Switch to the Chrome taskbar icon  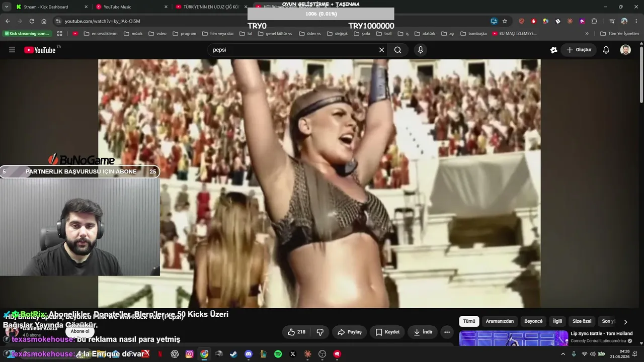(x=204, y=354)
